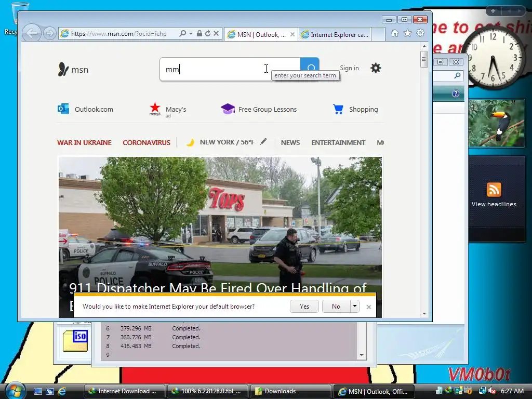Image resolution: width=532 pixels, height=399 pixels.
Task: Click the Shopping cart icon
Action: point(338,109)
